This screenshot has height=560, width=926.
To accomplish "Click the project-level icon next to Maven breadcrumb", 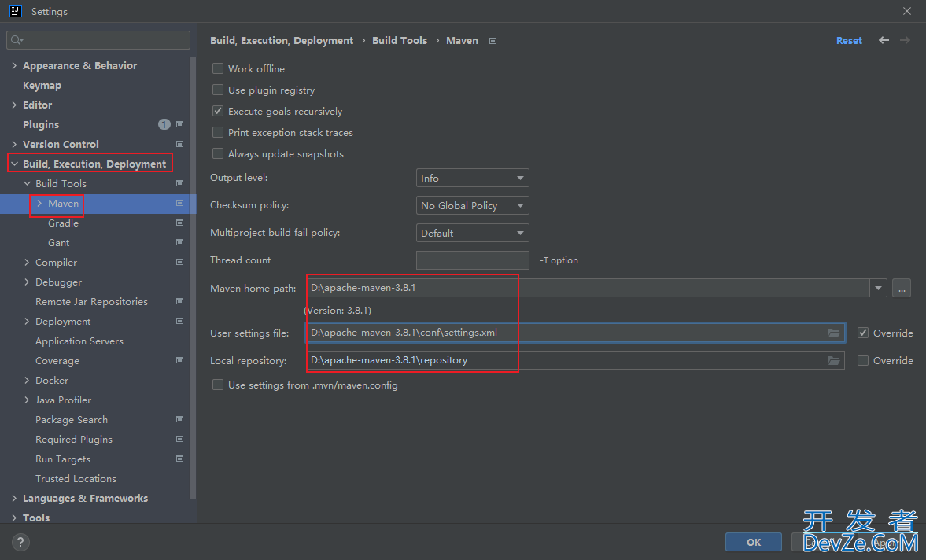I will [x=493, y=41].
